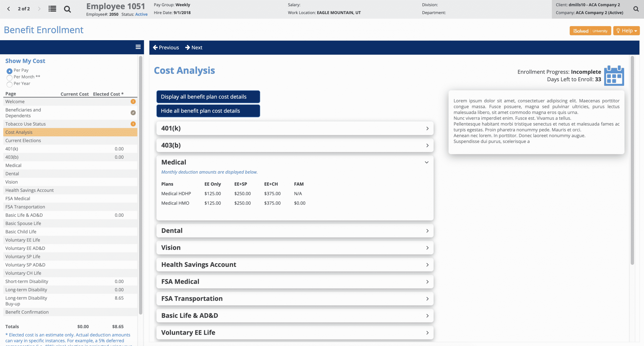Screen dimensions: 644x346
Task: Open FSA Medical sidebar page
Action: [18, 199]
